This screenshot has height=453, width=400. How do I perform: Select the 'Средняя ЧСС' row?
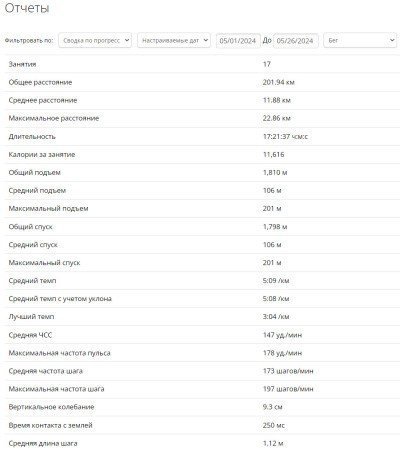pyautogui.click(x=202, y=335)
